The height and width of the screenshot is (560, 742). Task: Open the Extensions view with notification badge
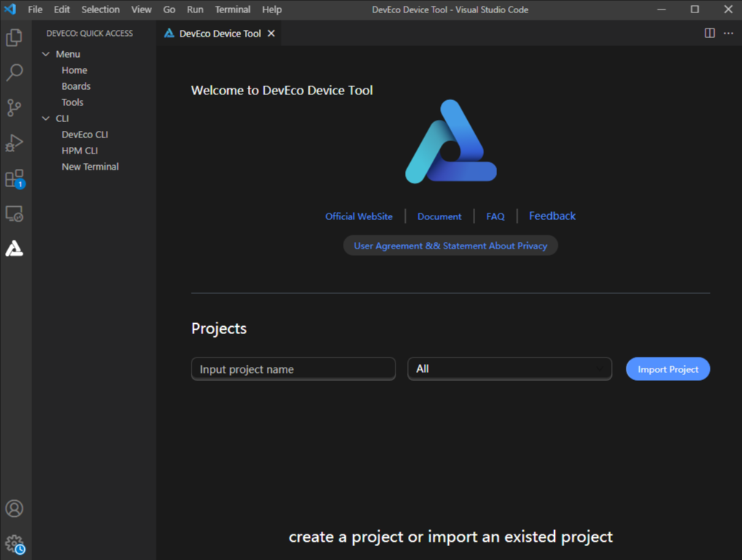[x=15, y=178]
